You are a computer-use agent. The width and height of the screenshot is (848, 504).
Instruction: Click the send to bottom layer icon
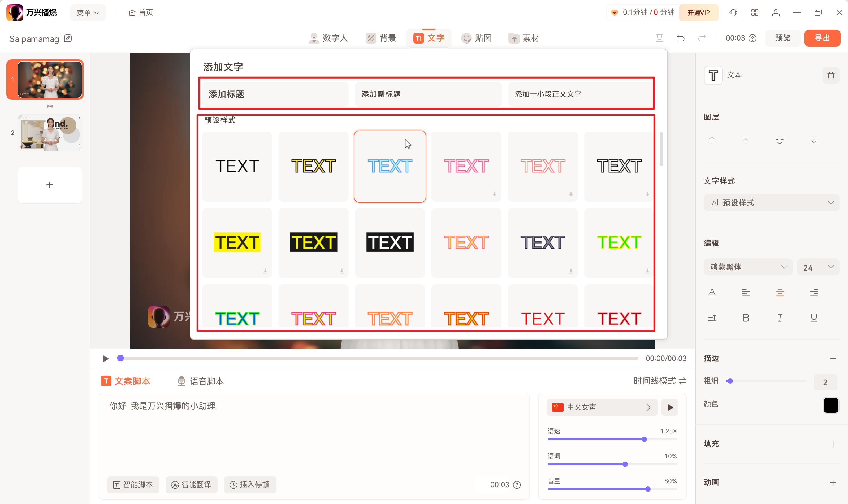coord(813,141)
